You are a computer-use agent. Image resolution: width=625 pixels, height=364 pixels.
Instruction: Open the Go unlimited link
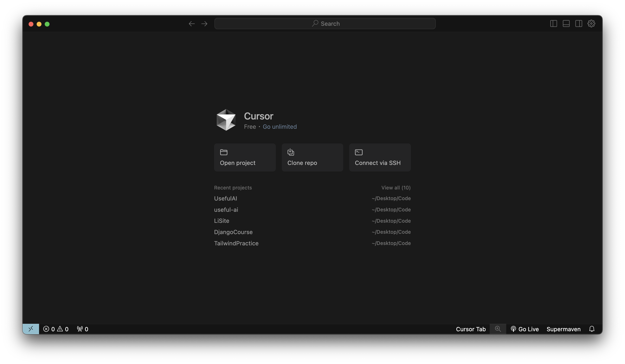[x=279, y=127]
